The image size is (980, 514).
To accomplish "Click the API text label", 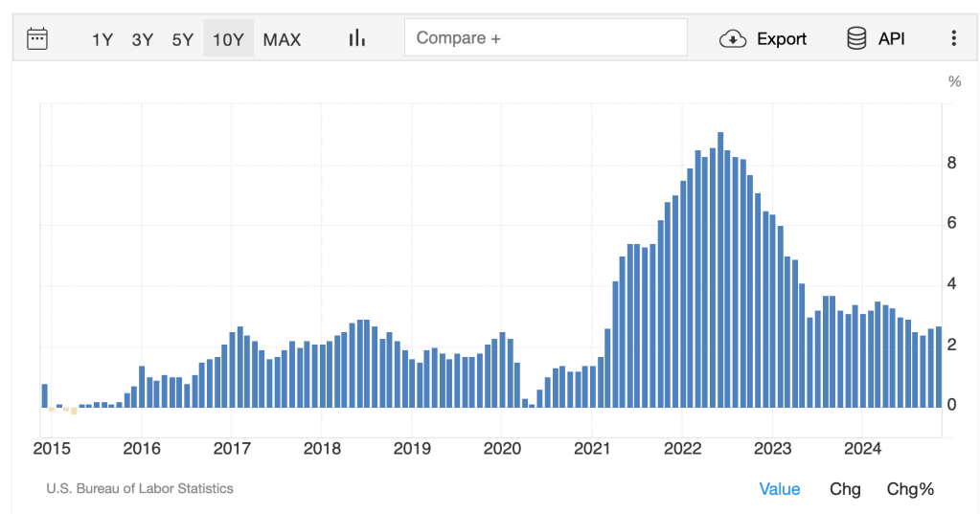I will coord(891,39).
